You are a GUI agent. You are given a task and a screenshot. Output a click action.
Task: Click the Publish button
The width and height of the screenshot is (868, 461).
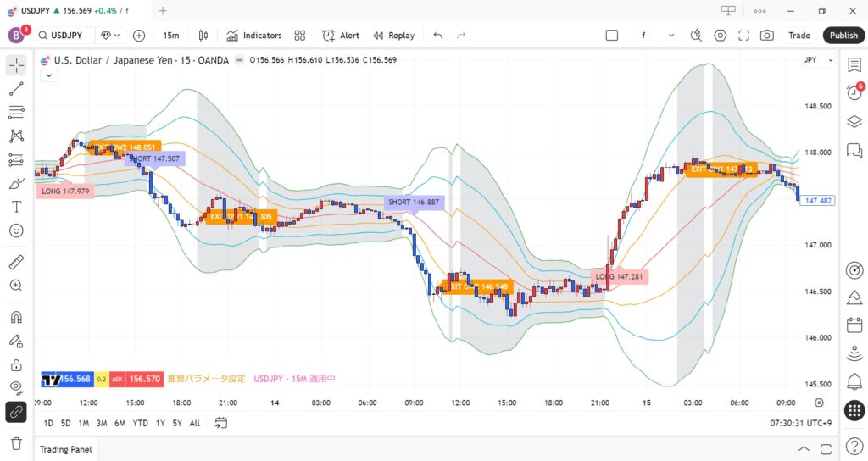point(843,36)
